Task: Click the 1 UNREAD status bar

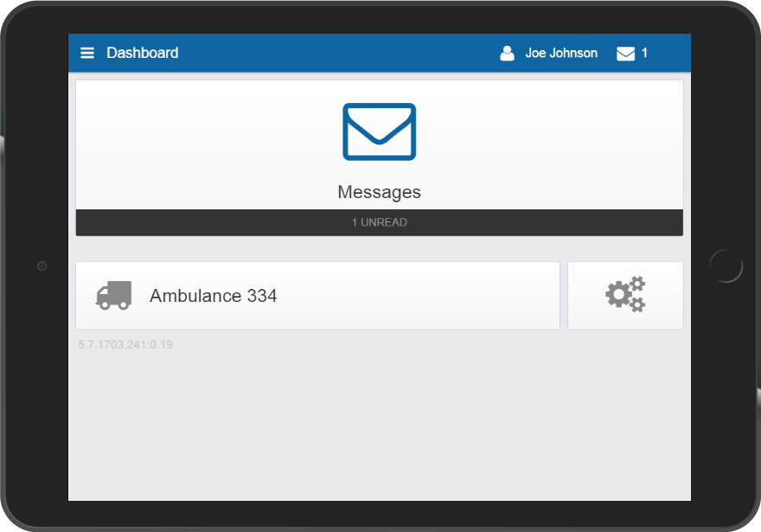Action: [x=380, y=222]
